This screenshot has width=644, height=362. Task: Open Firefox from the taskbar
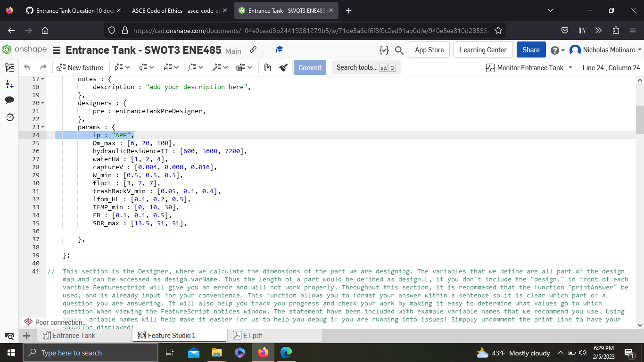(263, 353)
